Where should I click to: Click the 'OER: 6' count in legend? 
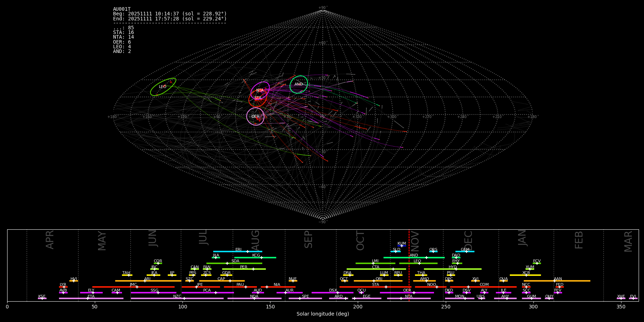[x=122, y=42]
